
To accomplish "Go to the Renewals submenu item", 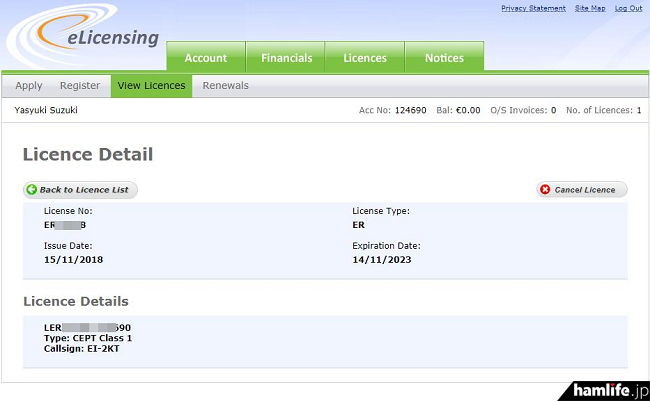I will point(226,86).
